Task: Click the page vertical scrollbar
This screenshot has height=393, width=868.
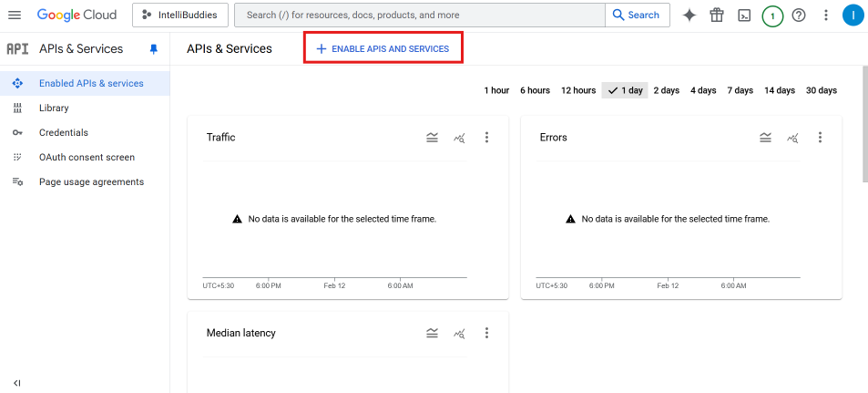Action: [865, 123]
